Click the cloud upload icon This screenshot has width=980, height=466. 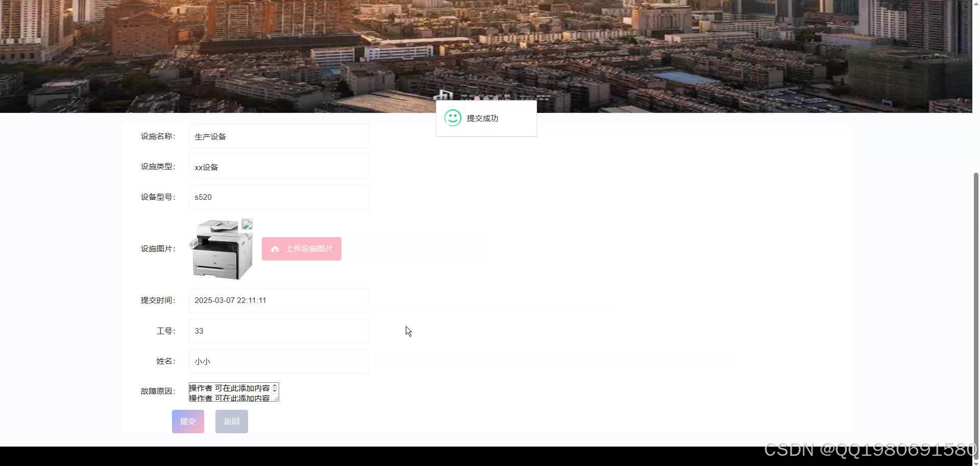pyautogui.click(x=275, y=249)
